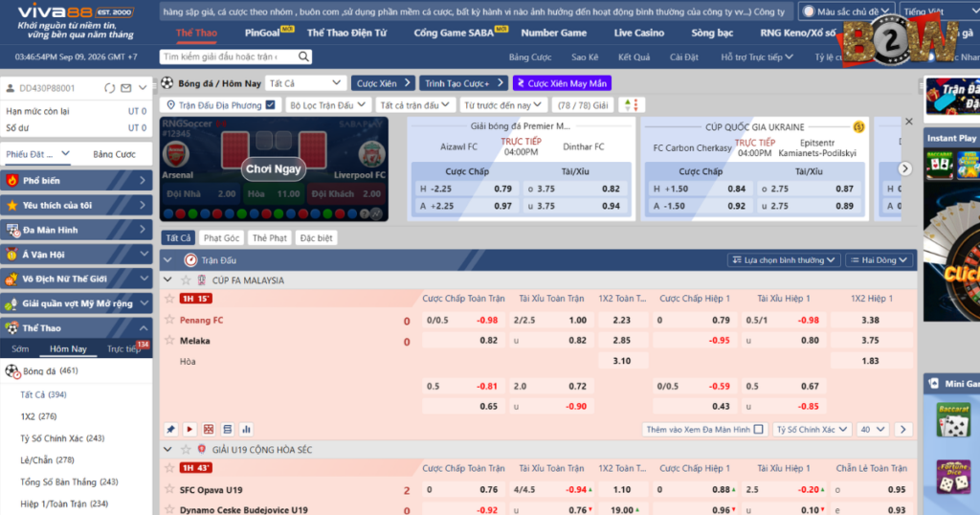Switch to Bảng Cược panel tab
The image size is (980, 515).
pos(114,154)
